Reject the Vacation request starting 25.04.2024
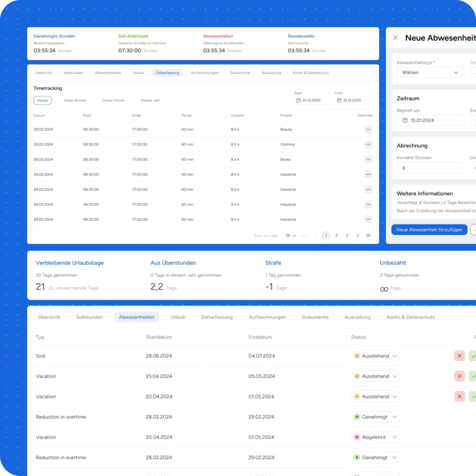 click(x=459, y=377)
